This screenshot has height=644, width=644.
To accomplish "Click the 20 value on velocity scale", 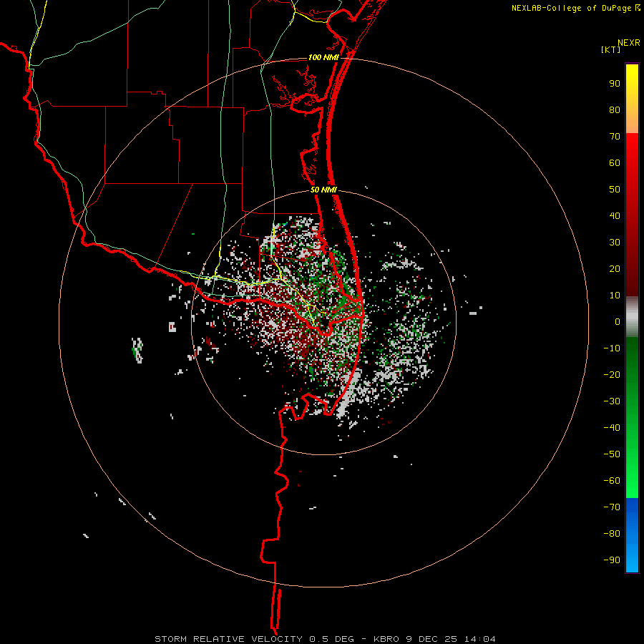I will click(x=615, y=269).
